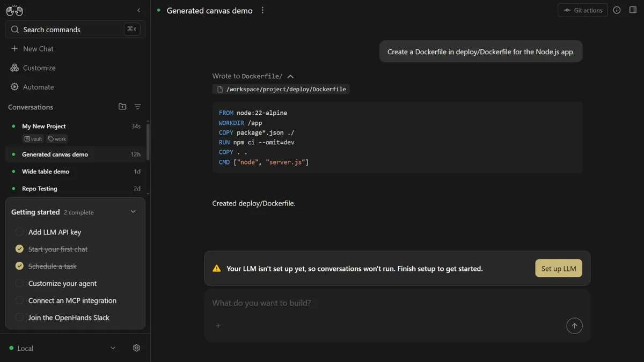Open conversation options three-dot menu
Viewport: 644px width, 362px height.
point(262,11)
